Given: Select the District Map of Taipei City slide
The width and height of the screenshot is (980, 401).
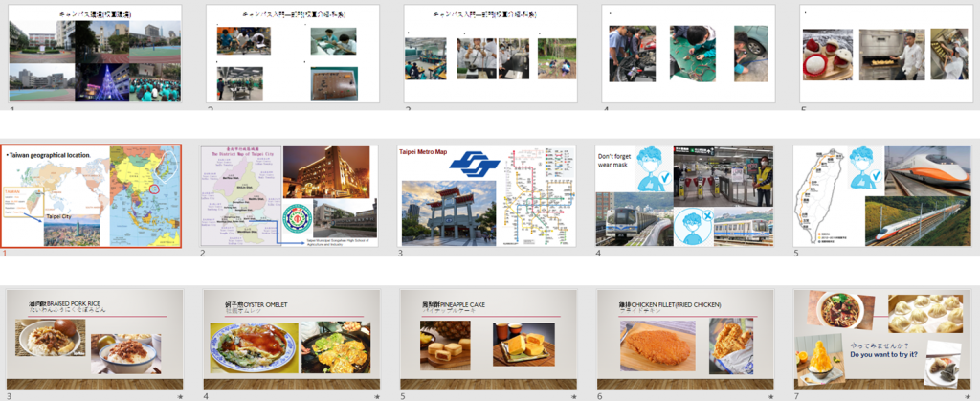Looking at the screenshot, I should click(288, 196).
